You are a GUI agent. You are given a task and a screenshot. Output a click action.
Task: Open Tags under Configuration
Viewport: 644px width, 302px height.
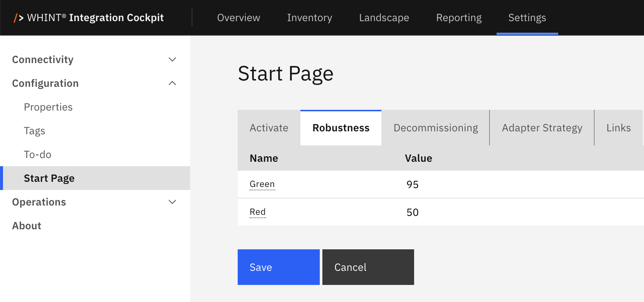click(35, 131)
